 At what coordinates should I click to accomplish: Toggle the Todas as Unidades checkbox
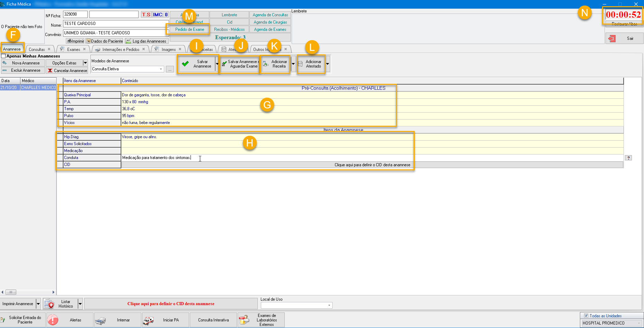(x=586, y=316)
